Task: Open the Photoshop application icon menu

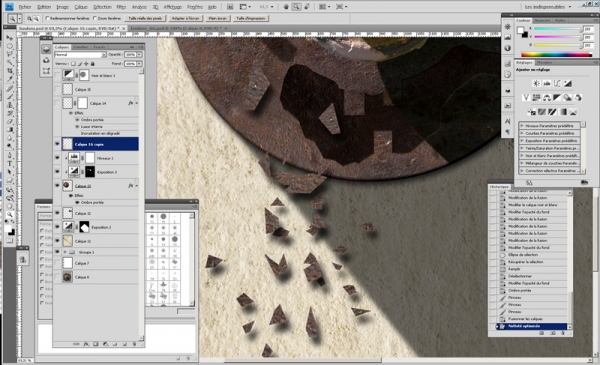Action: pyautogui.click(x=9, y=7)
